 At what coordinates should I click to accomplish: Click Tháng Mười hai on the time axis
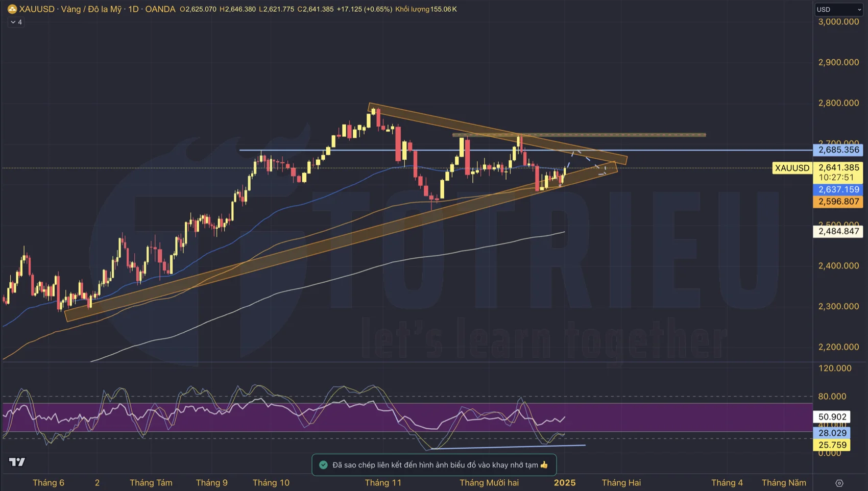(489, 483)
